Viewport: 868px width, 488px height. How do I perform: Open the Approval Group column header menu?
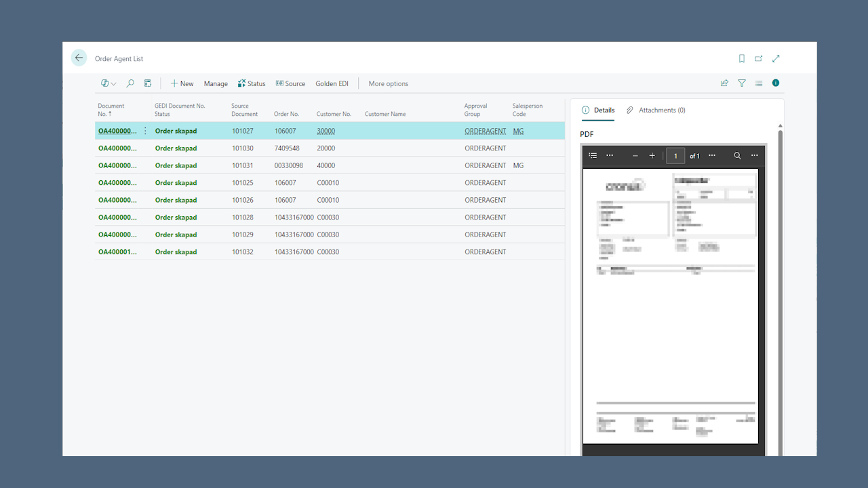tap(476, 110)
